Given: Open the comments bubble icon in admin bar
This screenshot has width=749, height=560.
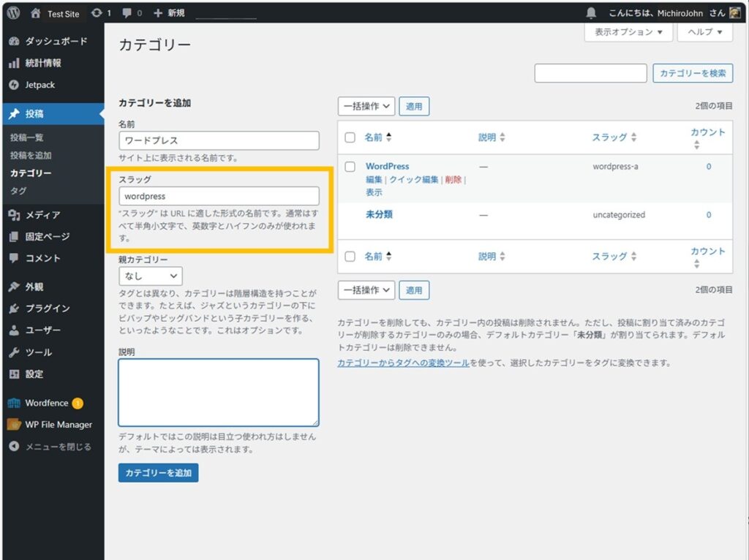Looking at the screenshot, I should pos(128,13).
